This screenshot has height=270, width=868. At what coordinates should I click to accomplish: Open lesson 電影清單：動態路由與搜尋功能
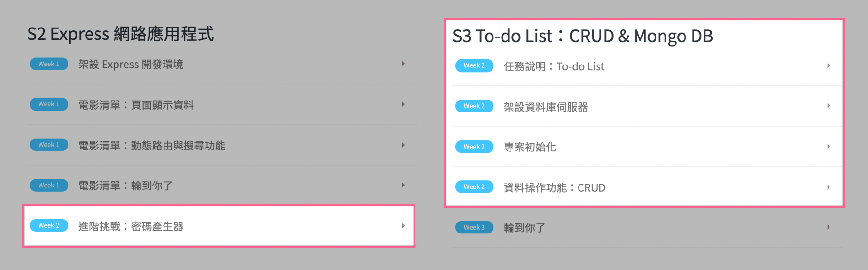coord(152,146)
